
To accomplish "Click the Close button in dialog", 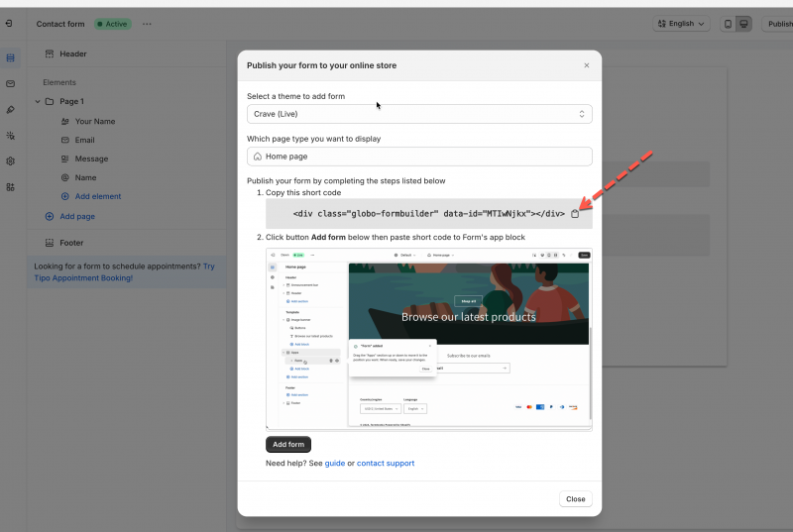I will click(576, 498).
